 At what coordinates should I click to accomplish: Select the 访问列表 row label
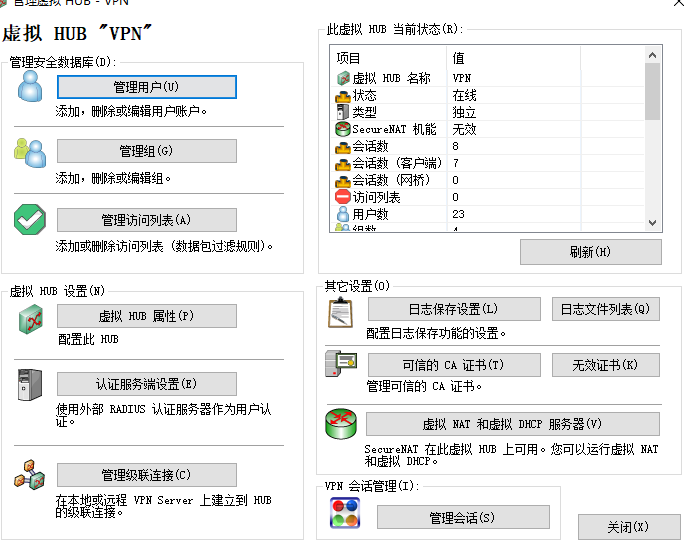pos(376,197)
